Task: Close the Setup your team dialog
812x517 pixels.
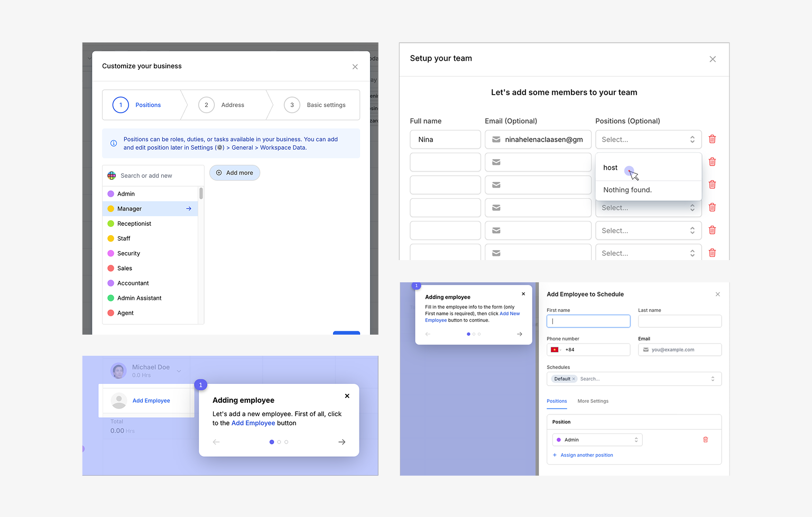Action: click(x=713, y=59)
